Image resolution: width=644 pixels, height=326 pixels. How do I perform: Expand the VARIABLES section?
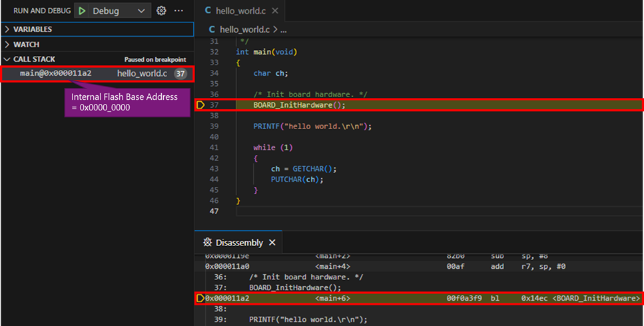[x=7, y=29]
